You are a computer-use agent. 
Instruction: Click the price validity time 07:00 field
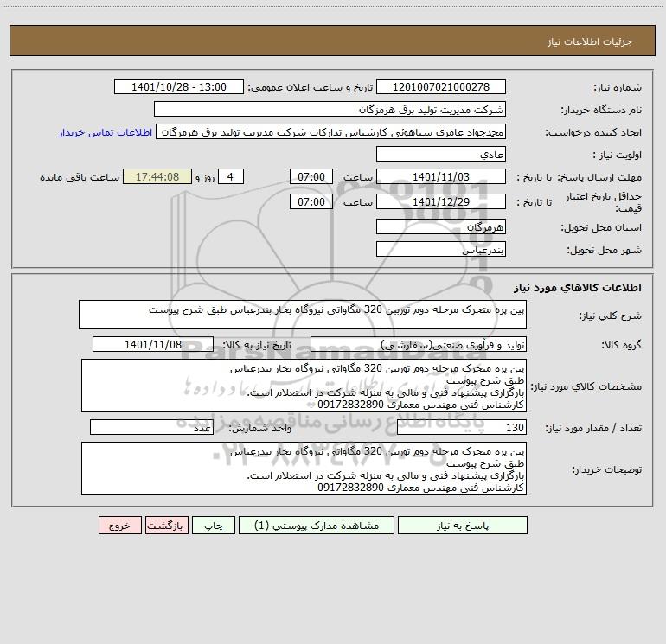[311, 201]
